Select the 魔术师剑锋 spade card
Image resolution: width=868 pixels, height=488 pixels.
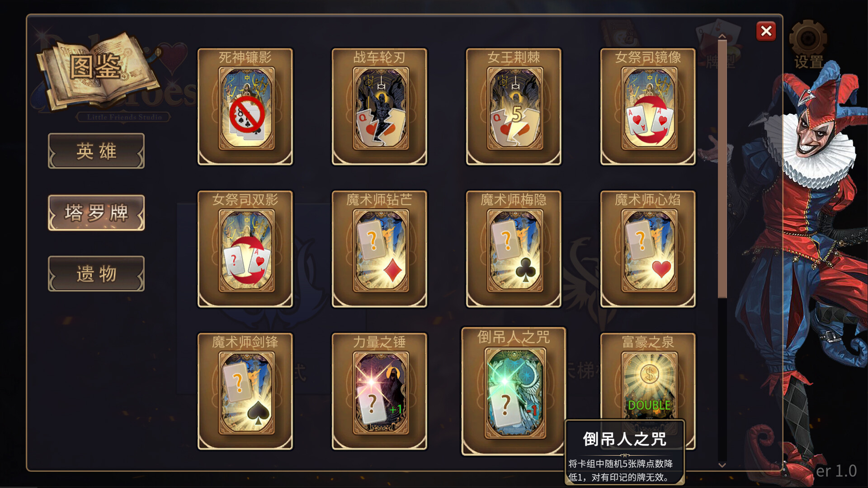pyautogui.click(x=245, y=391)
